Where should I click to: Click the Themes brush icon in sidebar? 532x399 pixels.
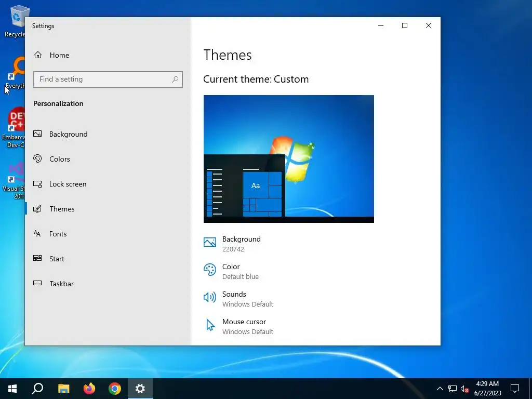[37, 209]
